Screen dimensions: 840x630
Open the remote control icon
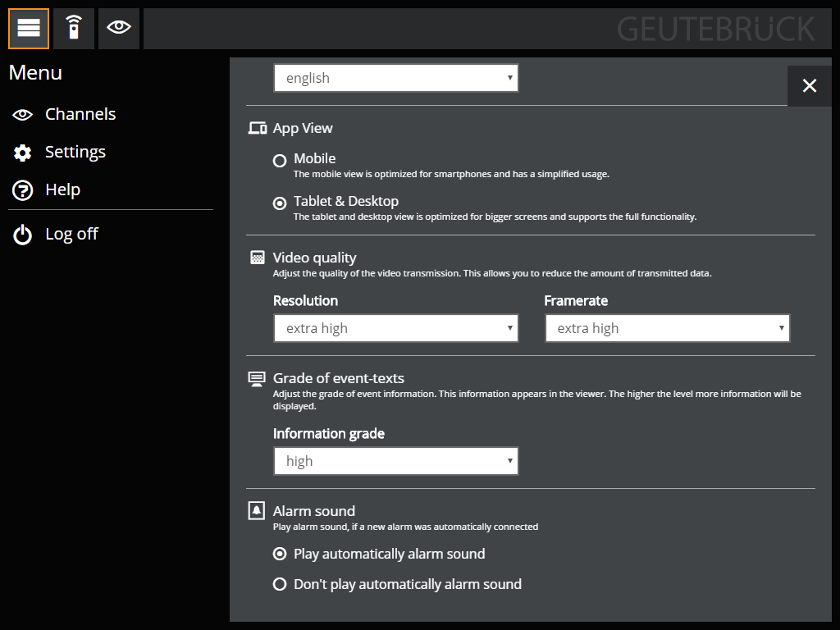click(x=74, y=29)
